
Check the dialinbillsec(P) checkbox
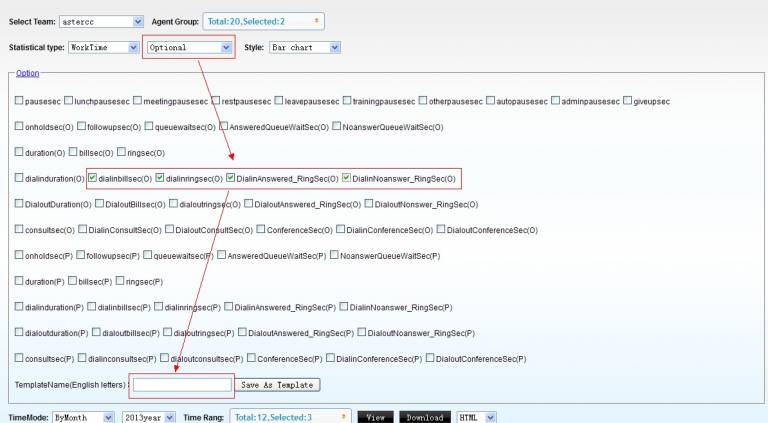point(92,306)
